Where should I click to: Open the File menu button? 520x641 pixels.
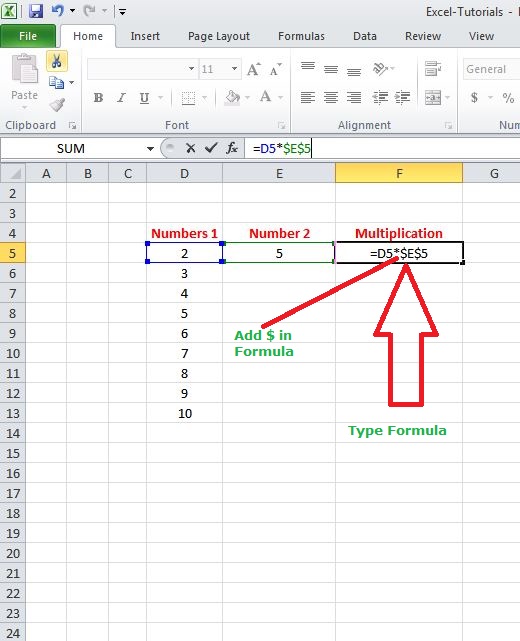(28, 36)
